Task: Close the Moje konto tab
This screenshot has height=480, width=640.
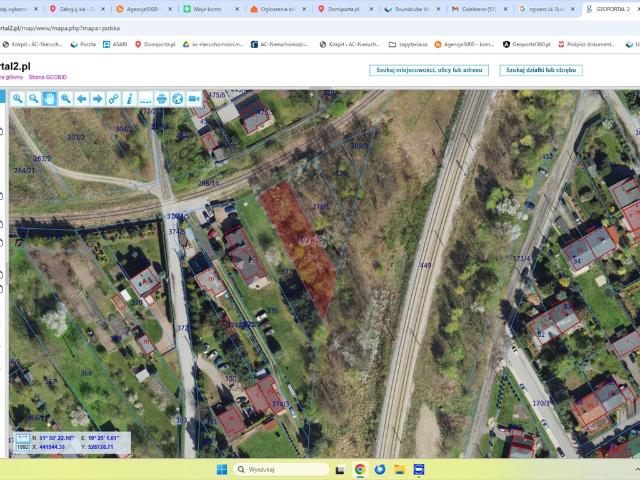Action: pos(237,9)
